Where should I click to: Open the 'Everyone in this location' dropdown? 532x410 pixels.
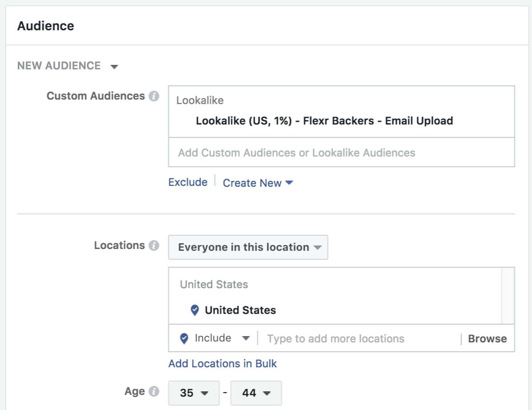click(248, 247)
